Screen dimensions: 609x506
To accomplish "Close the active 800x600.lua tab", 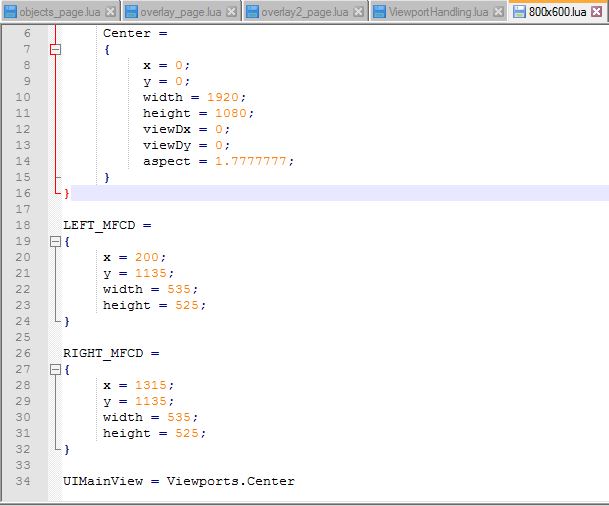I will point(596,12).
